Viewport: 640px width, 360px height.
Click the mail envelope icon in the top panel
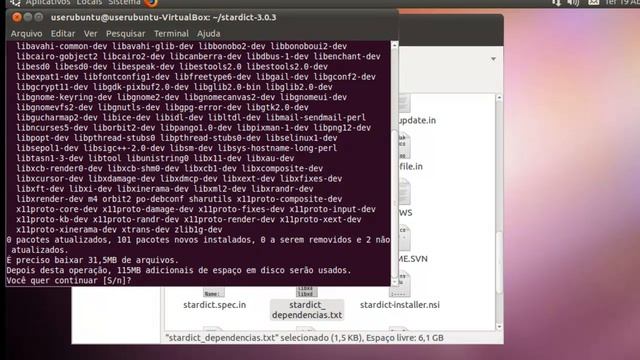[593, 2]
